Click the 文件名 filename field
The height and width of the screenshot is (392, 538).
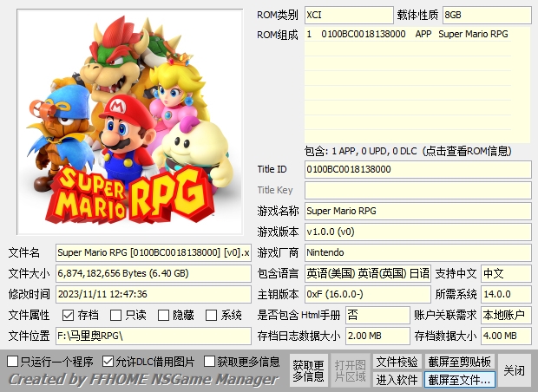pyautogui.click(x=154, y=252)
